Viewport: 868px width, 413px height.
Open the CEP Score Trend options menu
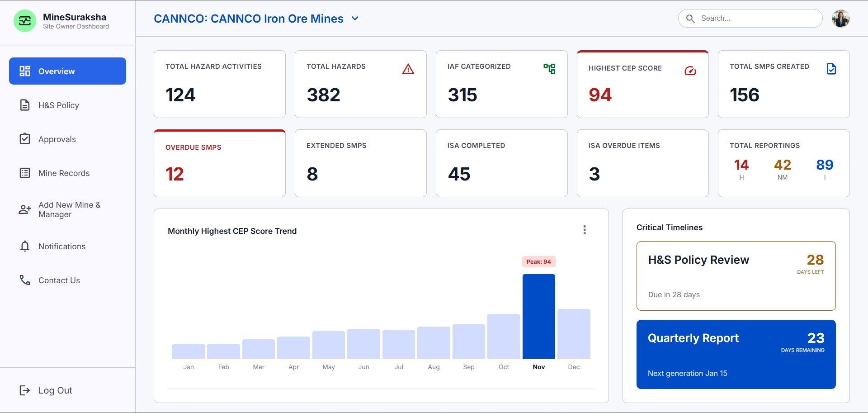point(585,230)
